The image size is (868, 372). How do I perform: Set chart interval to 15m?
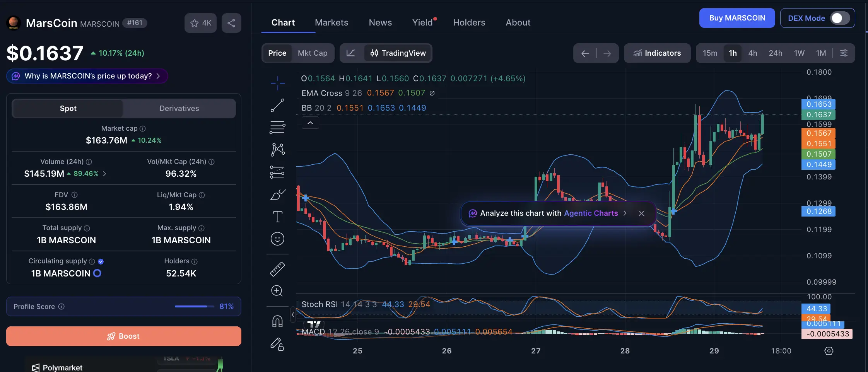[710, 53]
